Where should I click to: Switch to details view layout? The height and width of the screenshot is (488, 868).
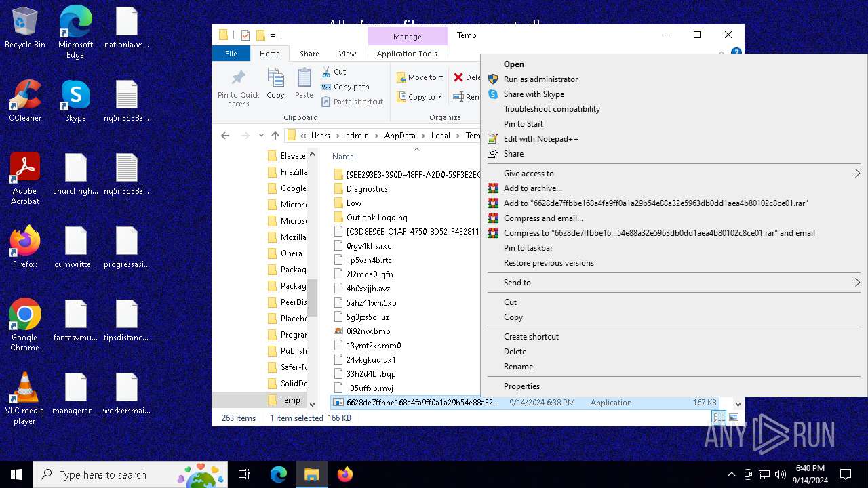coord(719,418)
